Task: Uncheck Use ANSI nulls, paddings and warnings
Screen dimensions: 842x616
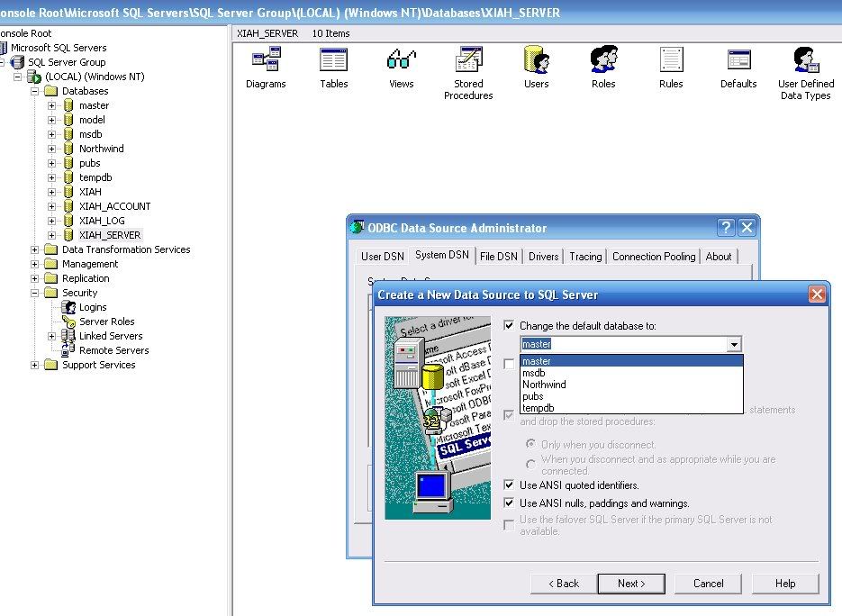Action: click(510, 503)
